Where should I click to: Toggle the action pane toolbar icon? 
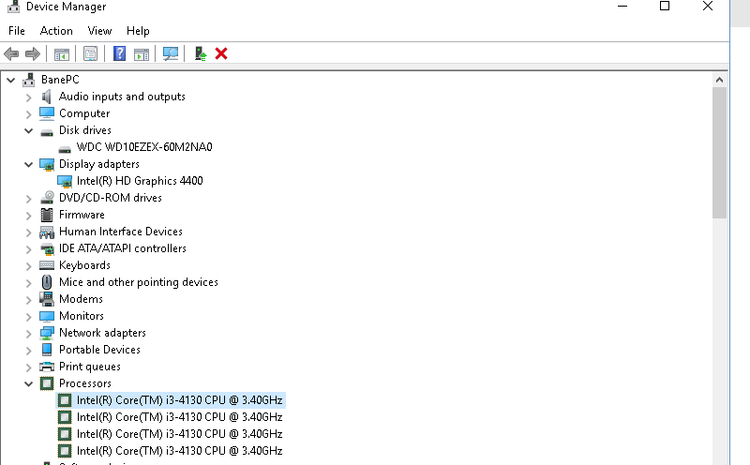coord(141,54)
